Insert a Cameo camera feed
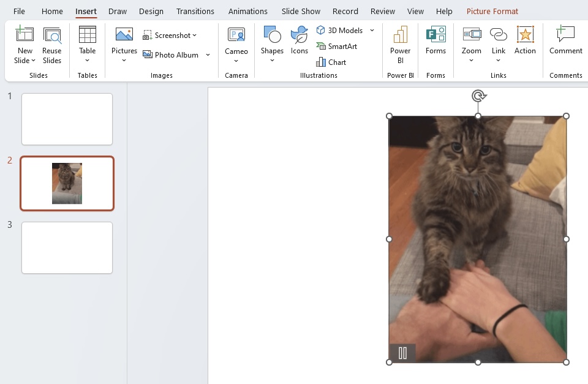 (x=236, y=40)
